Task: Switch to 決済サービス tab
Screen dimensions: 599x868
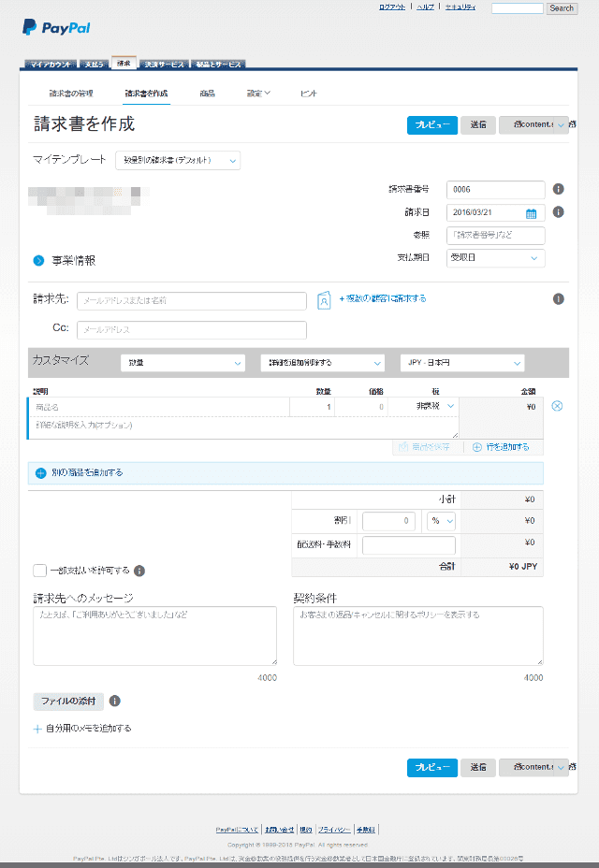Action: click(164, 65)
